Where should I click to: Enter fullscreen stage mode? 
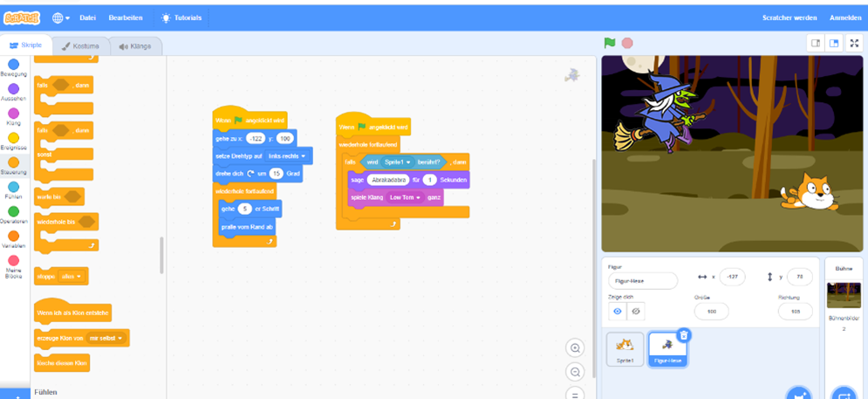[x=854, y=44]
